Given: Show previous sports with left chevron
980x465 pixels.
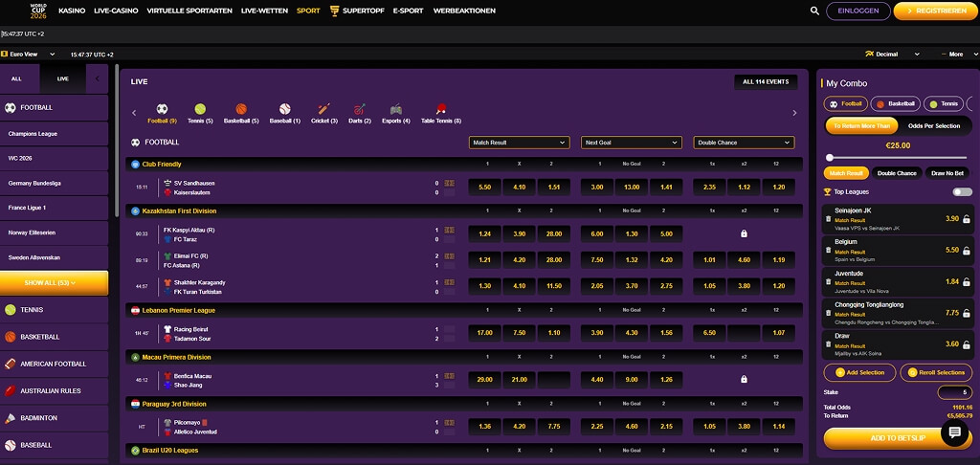Looking at the screenshot, I should point(134,113).
